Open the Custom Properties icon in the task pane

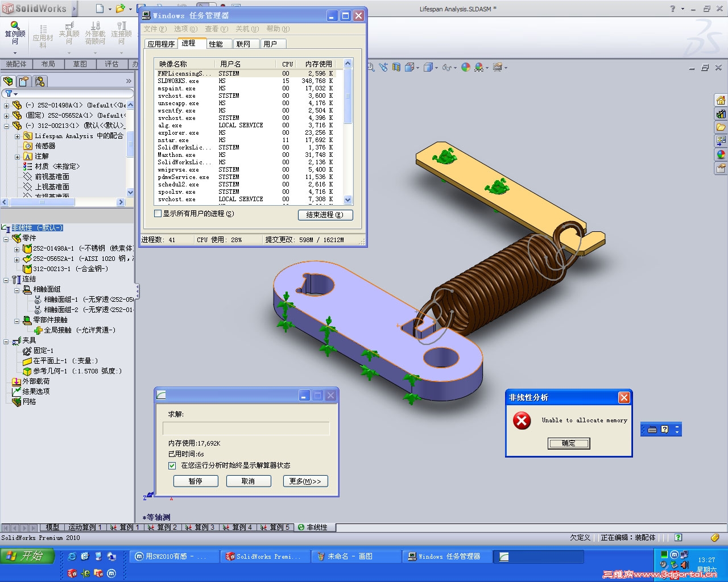(721, 168)
